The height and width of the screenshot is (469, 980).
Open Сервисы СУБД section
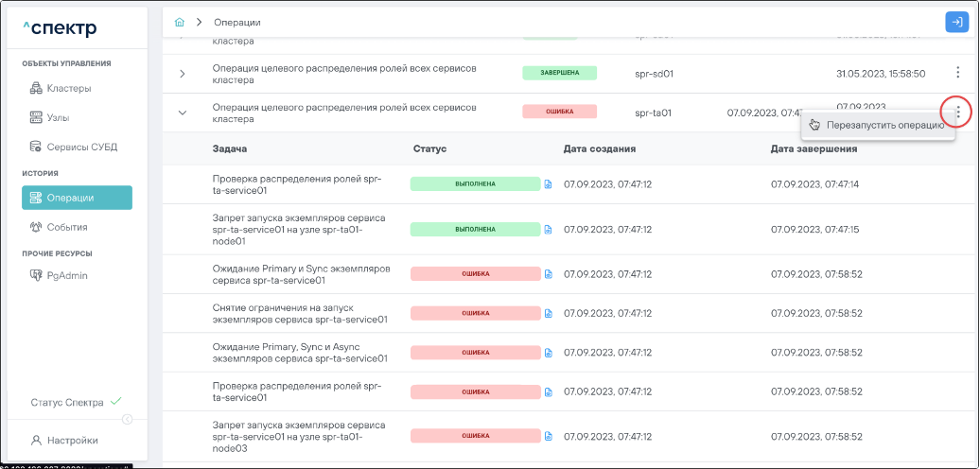[81, 148]
